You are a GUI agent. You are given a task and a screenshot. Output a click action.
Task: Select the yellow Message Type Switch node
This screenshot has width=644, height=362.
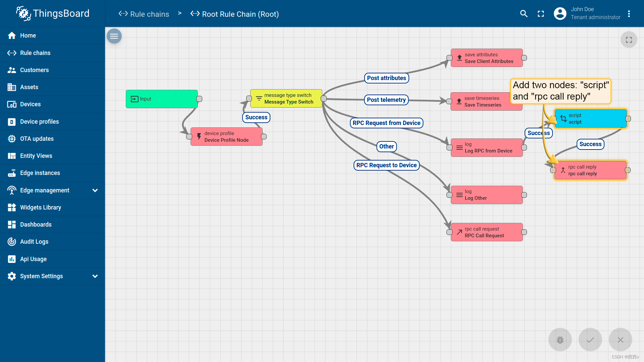[286, 99]
